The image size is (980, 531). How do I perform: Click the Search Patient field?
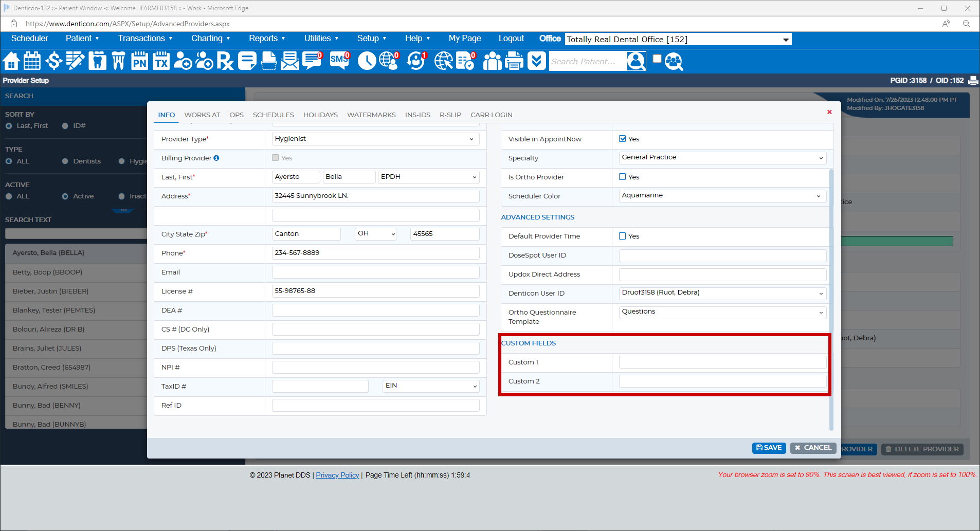point(588,61)
